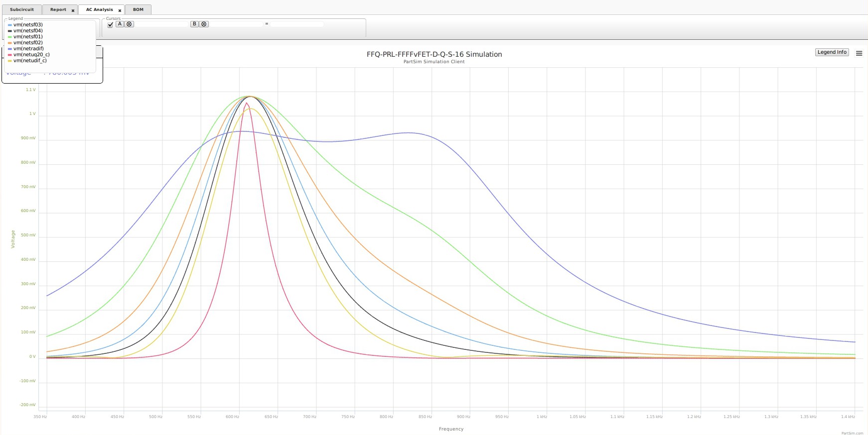Screen dimensions: 868x435
Task: Clear cursor A with its reset icon
Action: tap(129, 24)
